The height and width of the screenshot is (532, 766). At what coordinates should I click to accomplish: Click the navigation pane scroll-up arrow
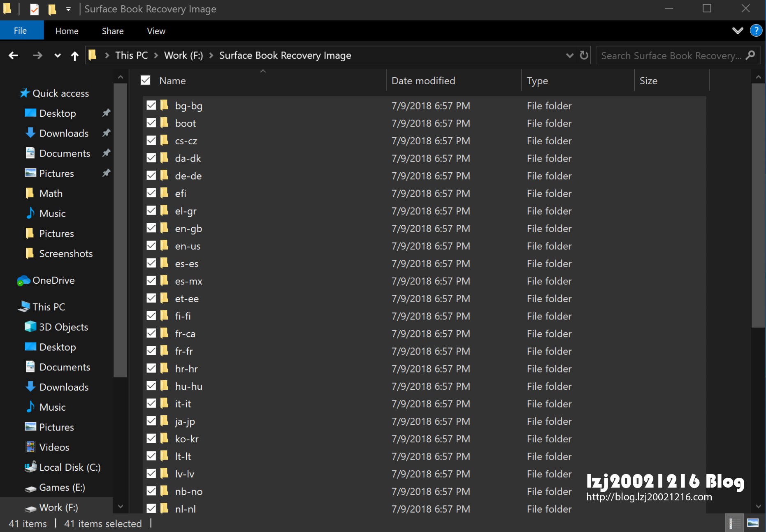[120, 77]
